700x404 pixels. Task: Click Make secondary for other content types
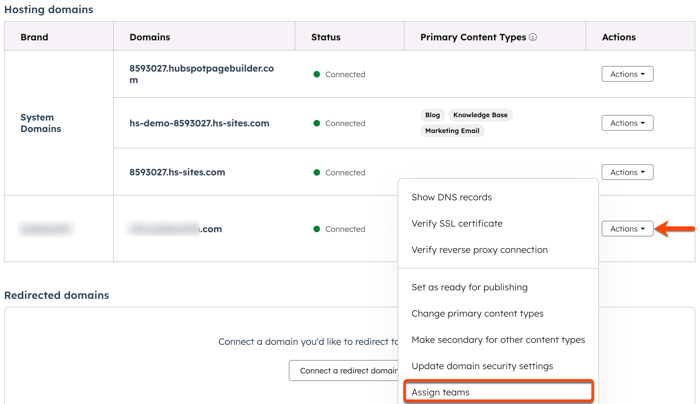pos(498,340)
